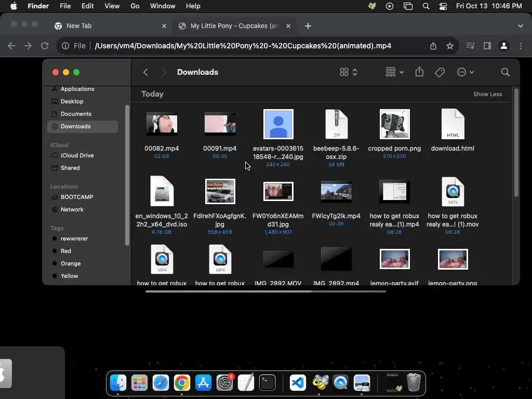Select the avatars jpg thumbnail
Viewport: 532px width, 399px height.
tap(278, 124)
